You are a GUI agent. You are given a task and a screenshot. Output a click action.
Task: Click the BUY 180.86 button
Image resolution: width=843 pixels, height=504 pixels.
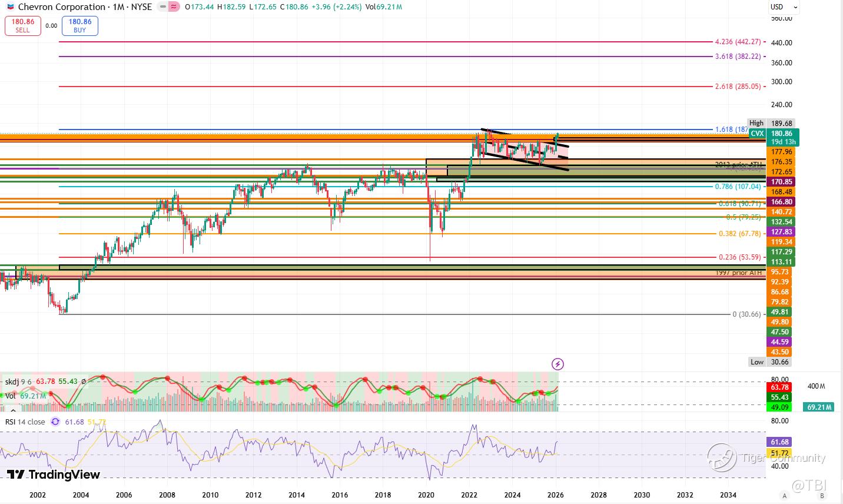(x=80, y=26)
